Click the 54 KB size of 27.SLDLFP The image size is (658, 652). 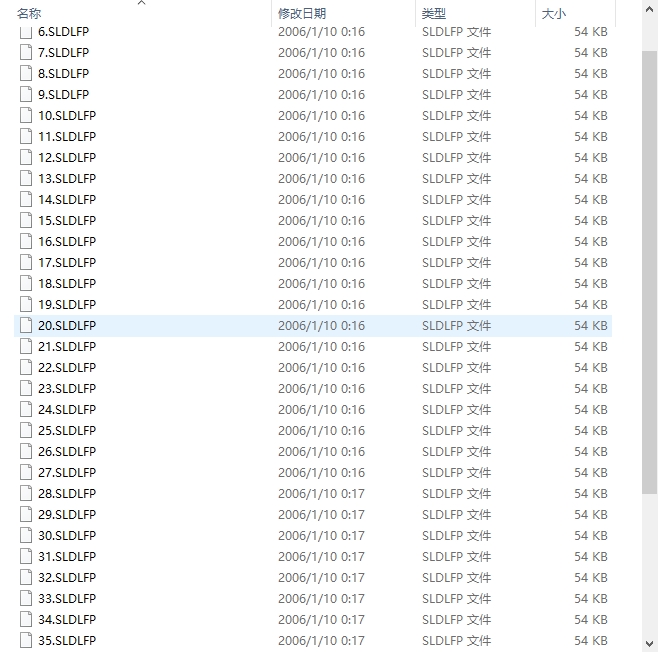click(x=591, y=472)
